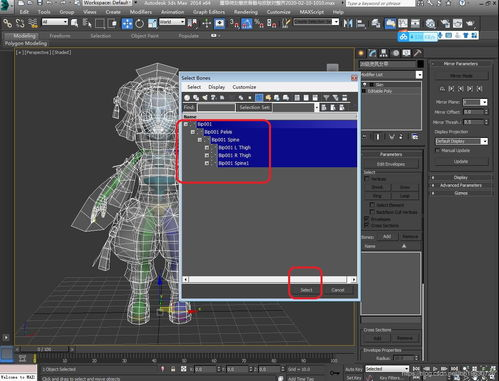Open the Customize menu in Select Bones
The height and width of the screenshot is (381, 499).
[244, 87]
